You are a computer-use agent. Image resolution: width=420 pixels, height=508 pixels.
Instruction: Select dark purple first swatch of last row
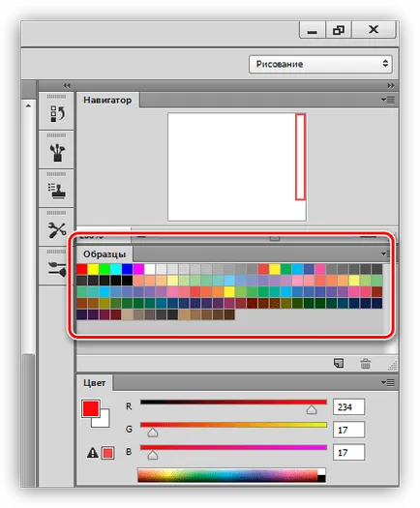click(x=82, y=314)
